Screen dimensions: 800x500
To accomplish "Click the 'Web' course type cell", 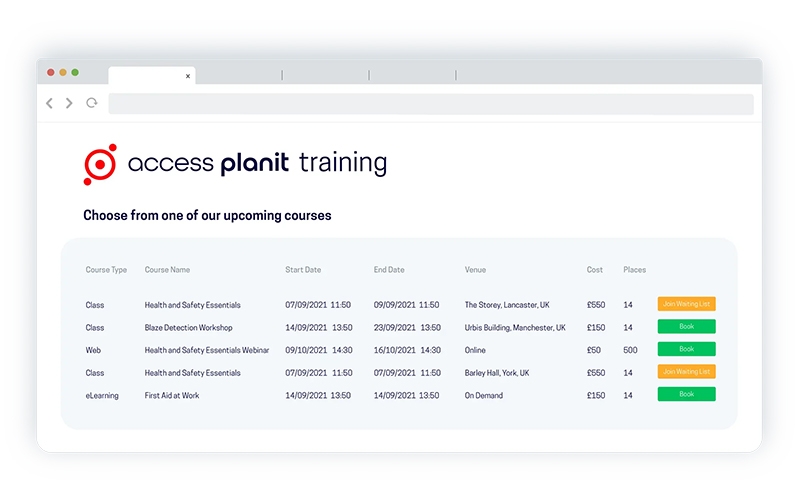I will coord(93,350).
